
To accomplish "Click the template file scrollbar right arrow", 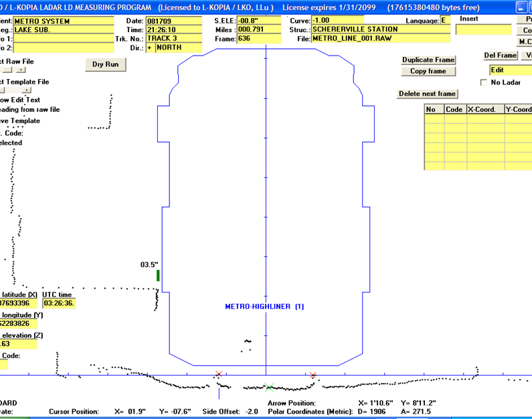I will point(27,90).
